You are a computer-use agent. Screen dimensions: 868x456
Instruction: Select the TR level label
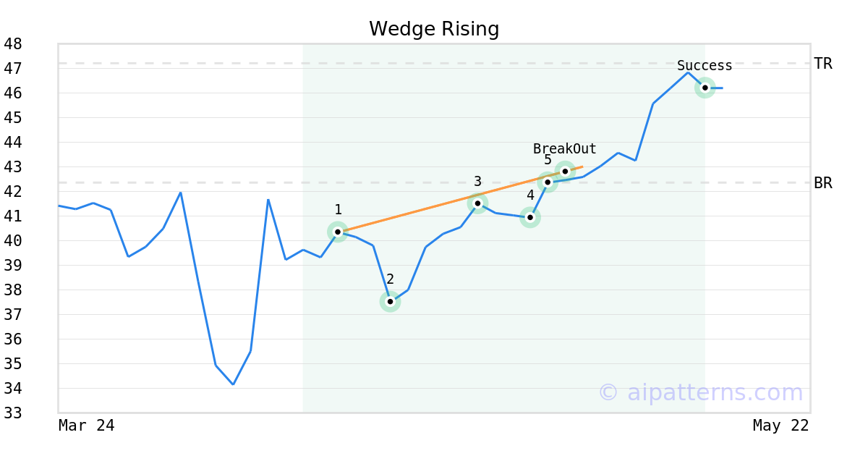[823, 64]
